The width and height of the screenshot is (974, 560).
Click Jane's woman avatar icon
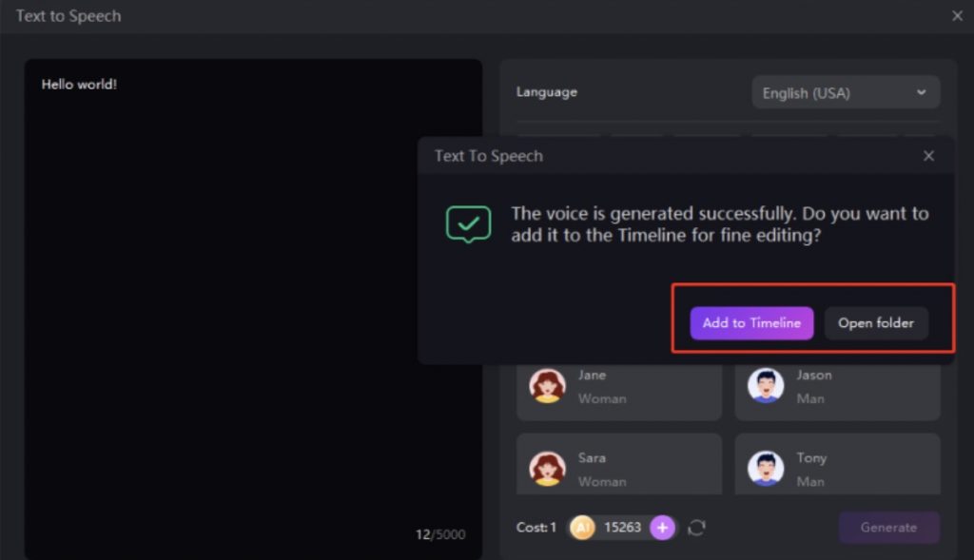point(547,386)
